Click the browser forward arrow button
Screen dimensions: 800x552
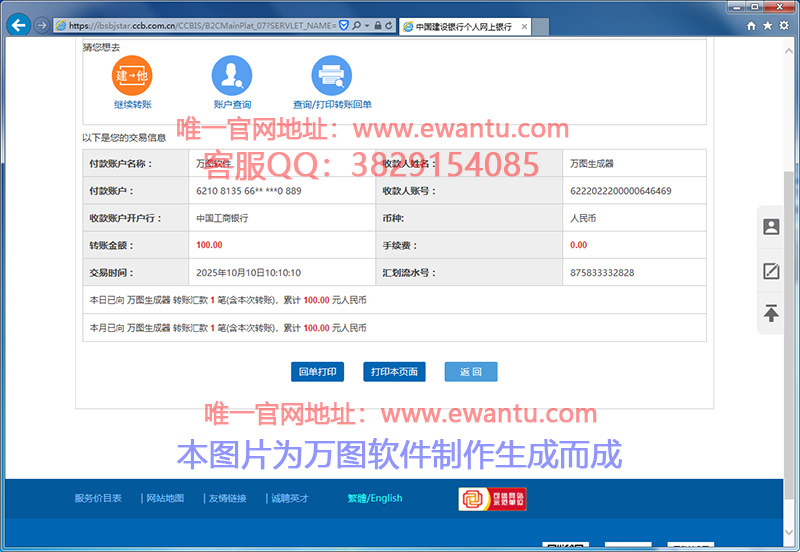click(42, 25)
